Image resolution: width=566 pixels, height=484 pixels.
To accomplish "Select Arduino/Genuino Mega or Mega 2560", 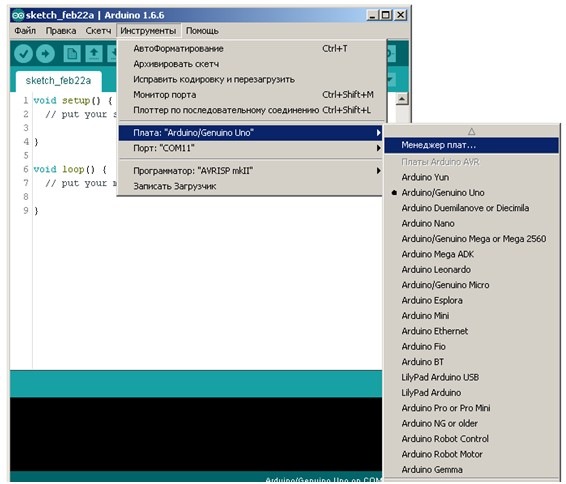I will 471,239.
